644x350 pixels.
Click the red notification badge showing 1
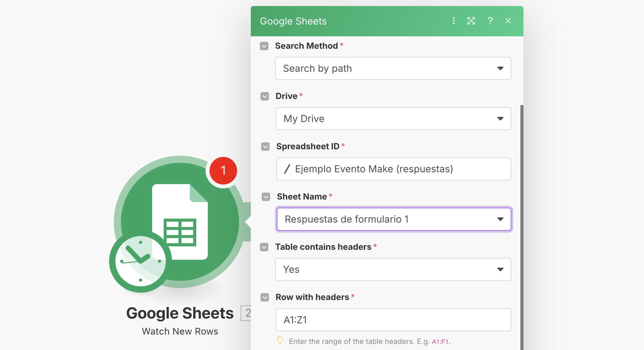click(x=223, y=170)
